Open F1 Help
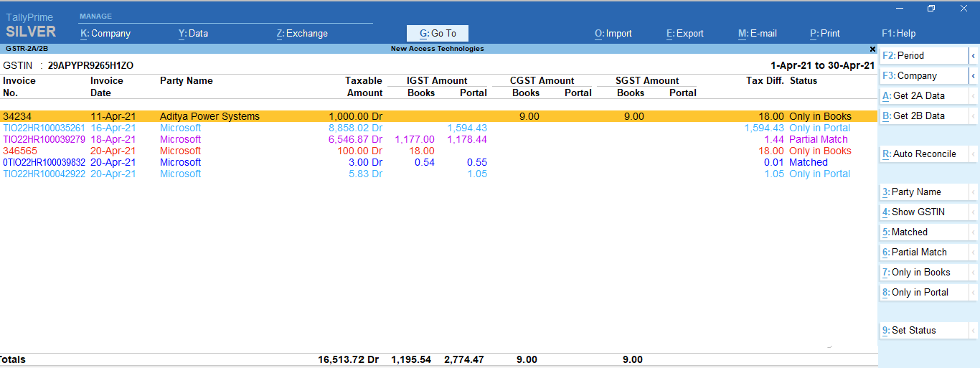Screen dimensions: 980x368 tap(899, 33)
